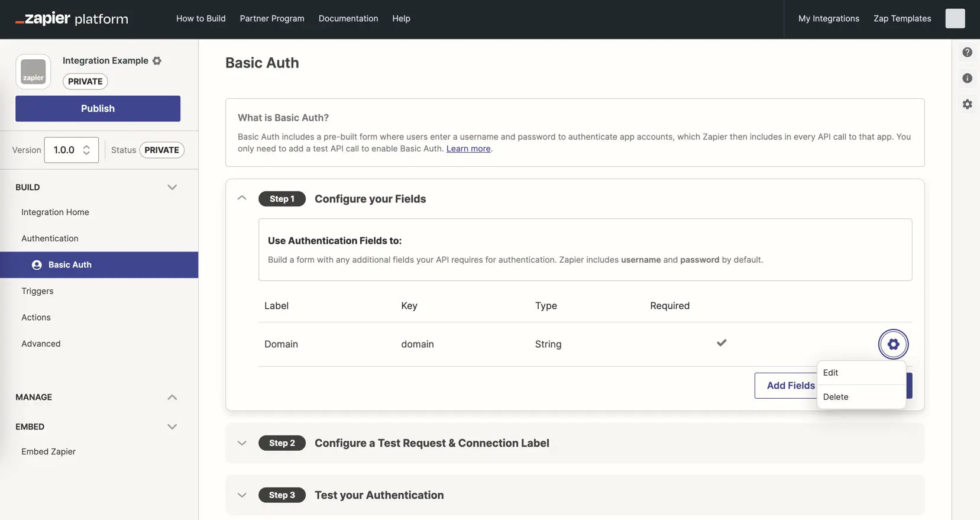This screenshot has width=980, height=520.
Task: Go to Zap Templates
Action: [902, 18]
